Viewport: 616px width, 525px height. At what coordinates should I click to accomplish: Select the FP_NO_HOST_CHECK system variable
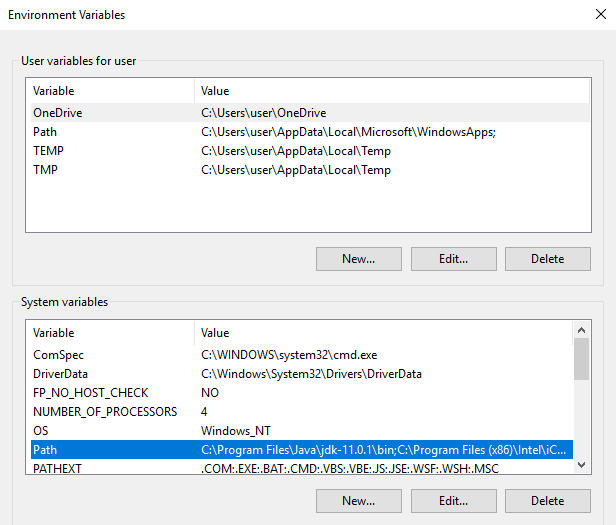302,393
